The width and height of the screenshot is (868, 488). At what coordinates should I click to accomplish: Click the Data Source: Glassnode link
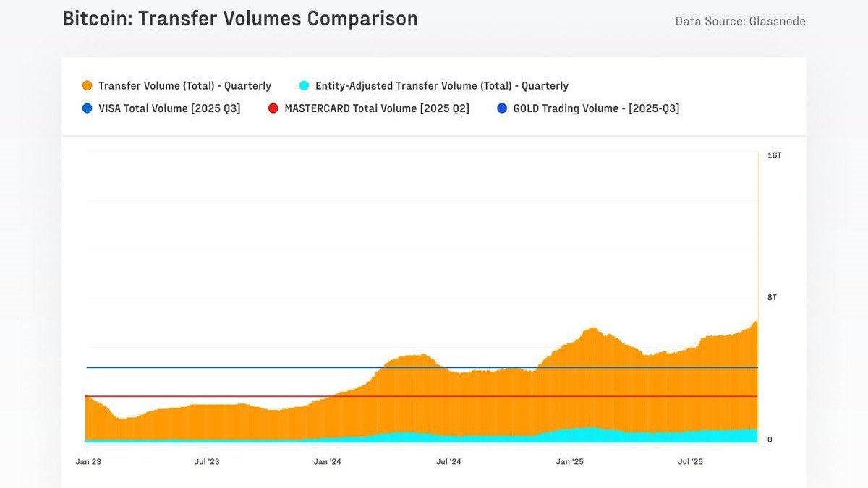740,21
